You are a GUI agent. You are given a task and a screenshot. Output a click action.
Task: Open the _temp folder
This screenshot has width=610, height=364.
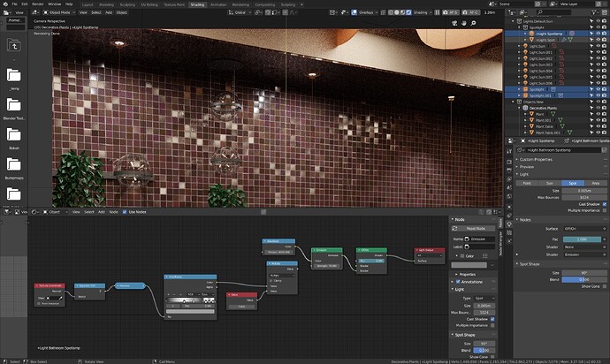click(x=13, y=75)
